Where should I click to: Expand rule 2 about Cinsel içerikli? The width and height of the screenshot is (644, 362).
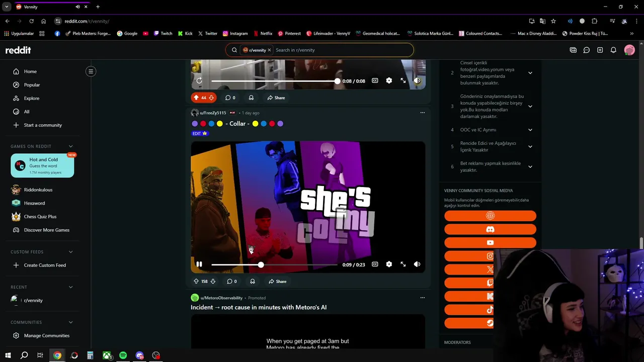pos(530,73)
